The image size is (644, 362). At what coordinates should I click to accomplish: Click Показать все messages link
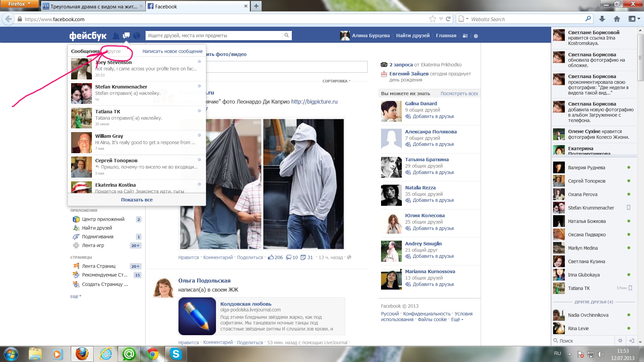[x=137, y=200]
